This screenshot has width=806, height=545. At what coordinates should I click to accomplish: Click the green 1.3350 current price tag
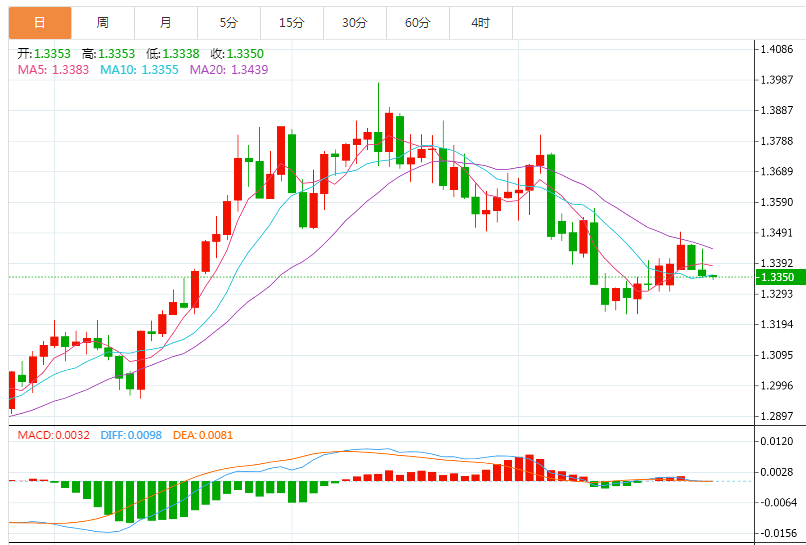click(x=780, y=277)
